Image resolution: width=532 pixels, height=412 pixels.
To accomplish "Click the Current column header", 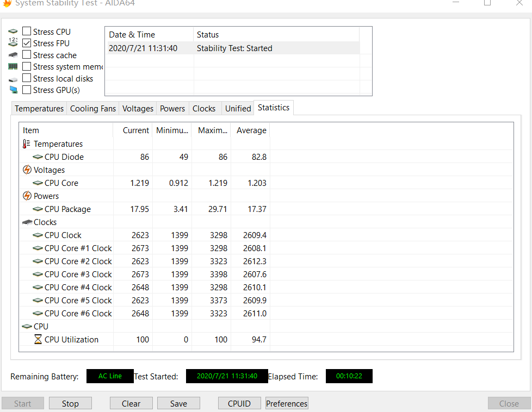I will (133, 130).
